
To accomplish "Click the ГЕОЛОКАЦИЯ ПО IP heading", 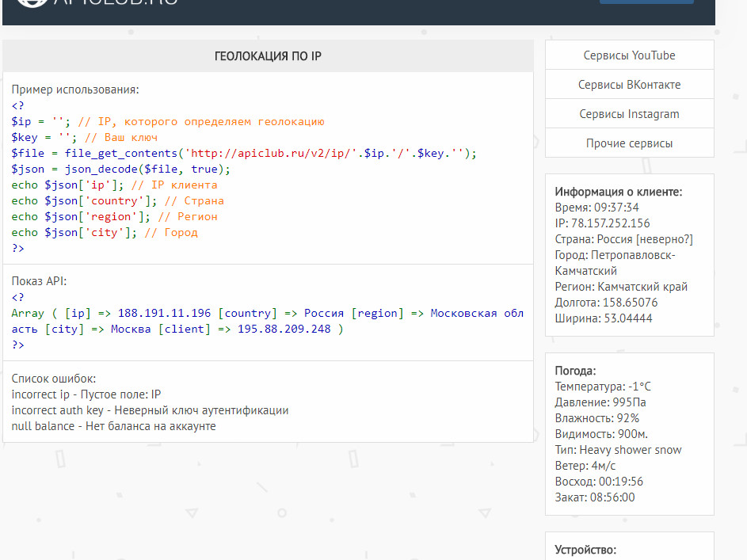I will click(268, 56).
